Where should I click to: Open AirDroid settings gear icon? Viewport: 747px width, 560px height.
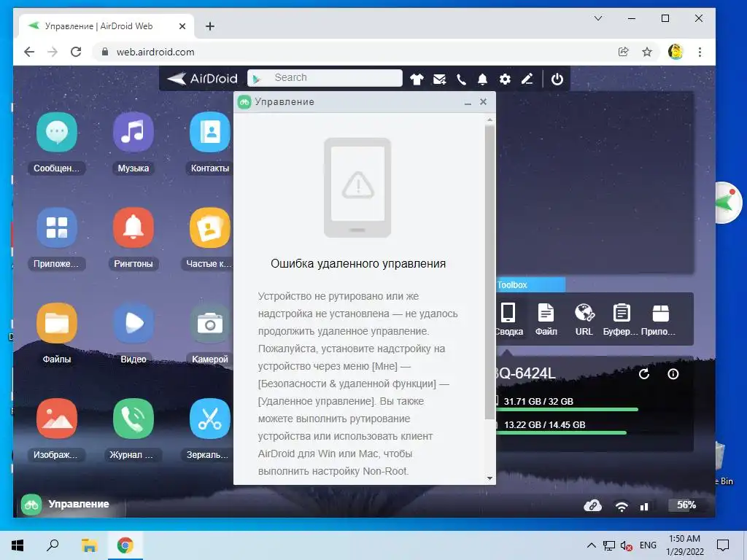[x=505, y=79]
